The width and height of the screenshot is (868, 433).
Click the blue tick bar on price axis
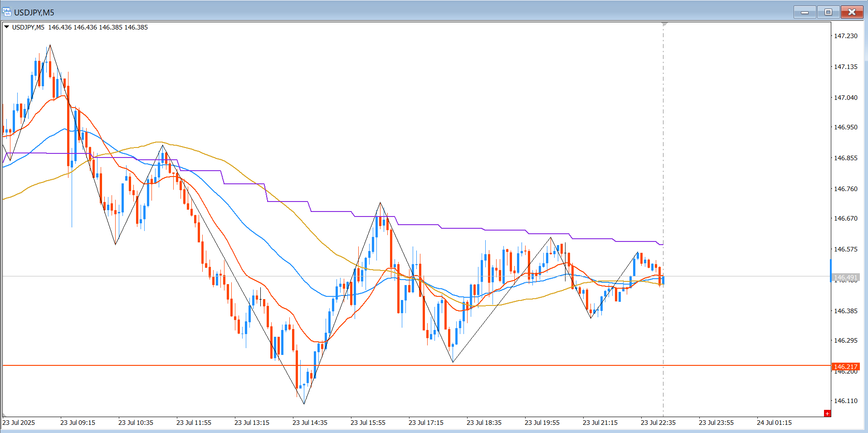(831, 270)
